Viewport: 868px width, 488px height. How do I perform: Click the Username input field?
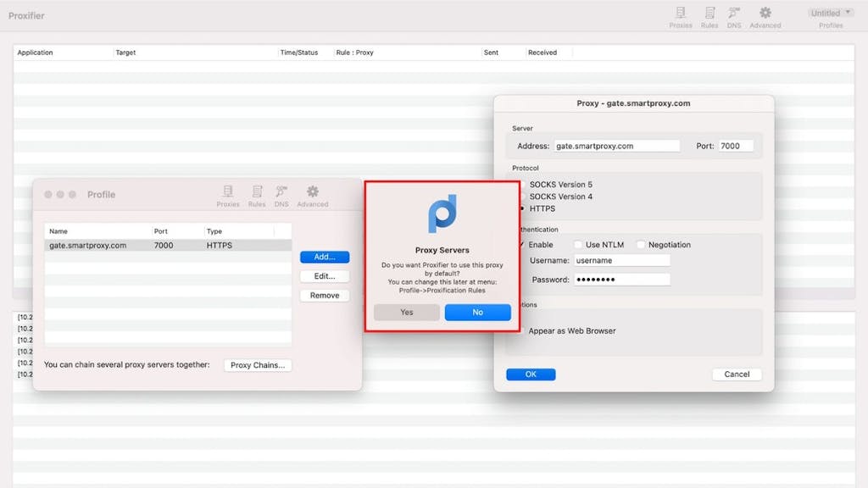click(x=621, y=261)
